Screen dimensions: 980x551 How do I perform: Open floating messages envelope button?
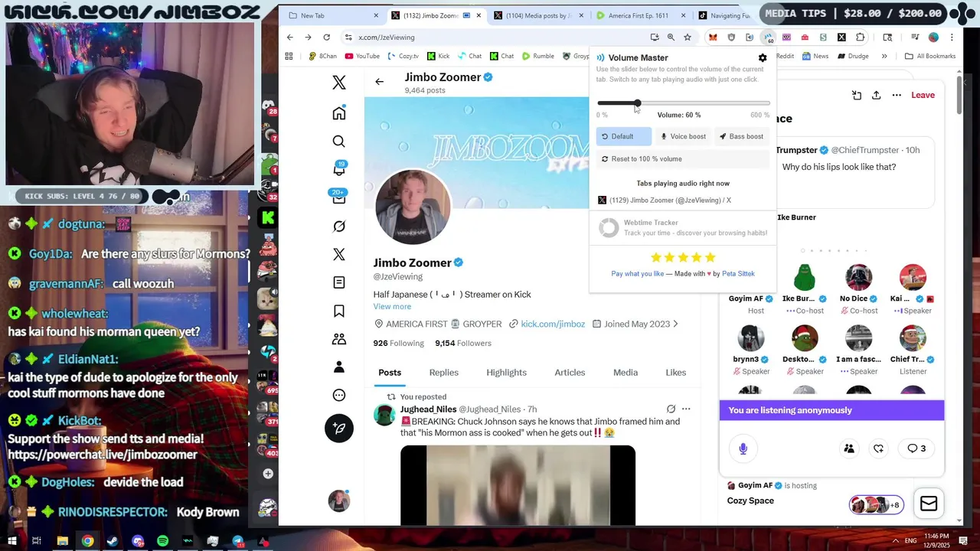929,504
